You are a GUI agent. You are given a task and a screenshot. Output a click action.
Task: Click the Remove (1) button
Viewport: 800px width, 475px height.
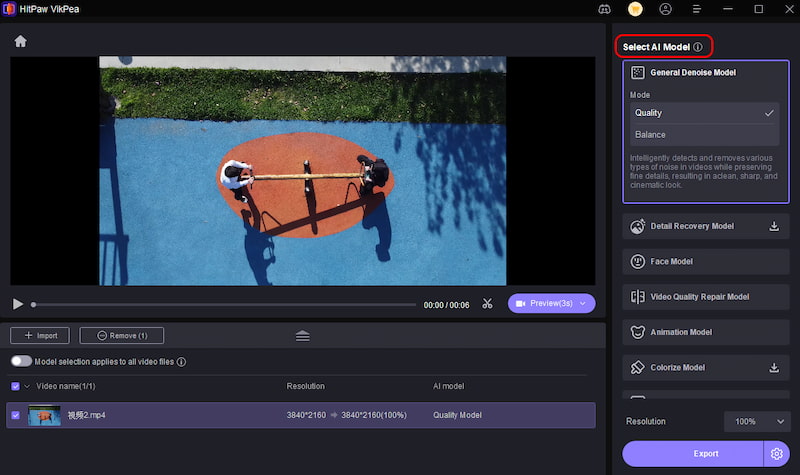[121, 336]
